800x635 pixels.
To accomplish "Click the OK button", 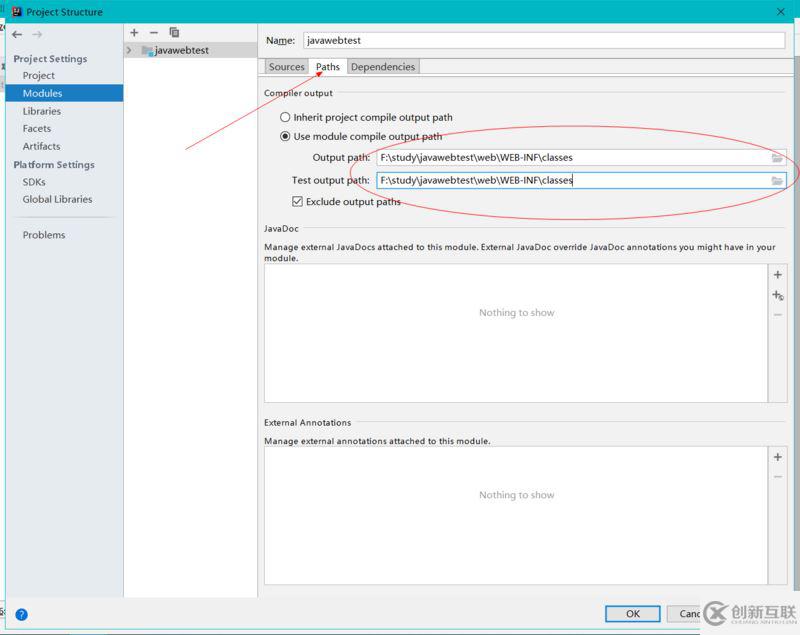I will click(633, 614).
